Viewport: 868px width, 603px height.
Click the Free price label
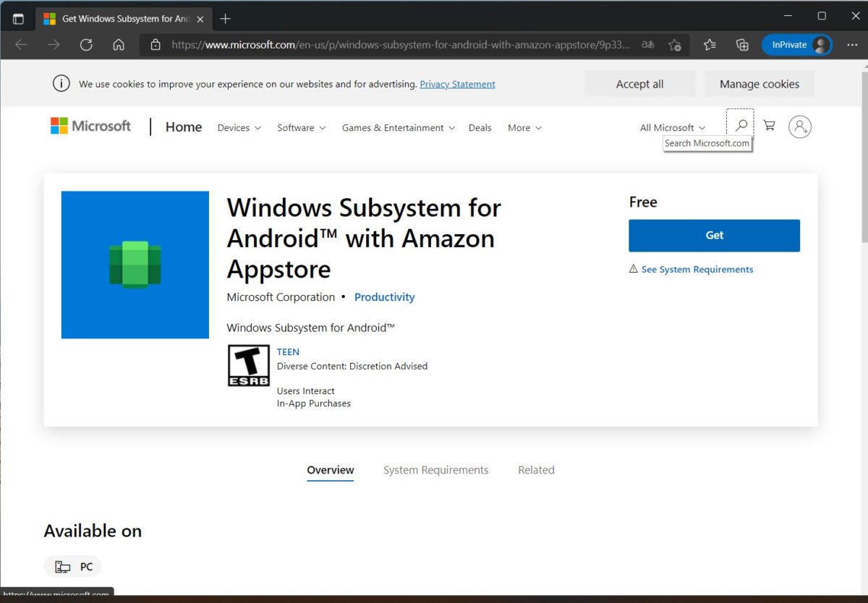coord(643,202)
